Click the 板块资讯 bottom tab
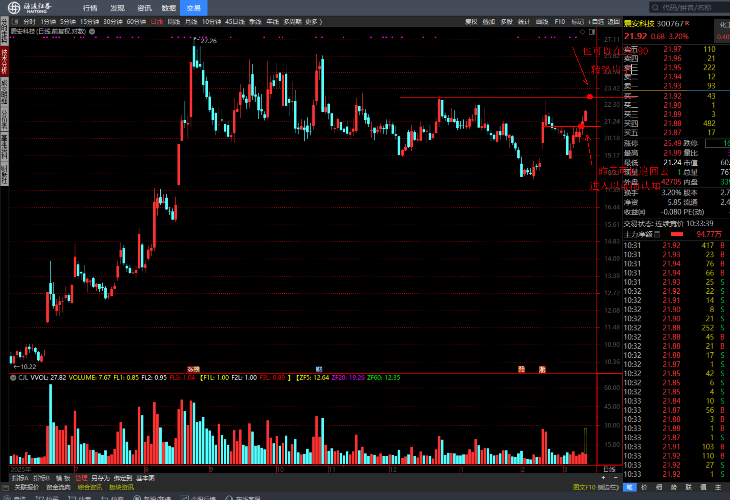This screenshot has height=500, width=730. click(122, 487)
